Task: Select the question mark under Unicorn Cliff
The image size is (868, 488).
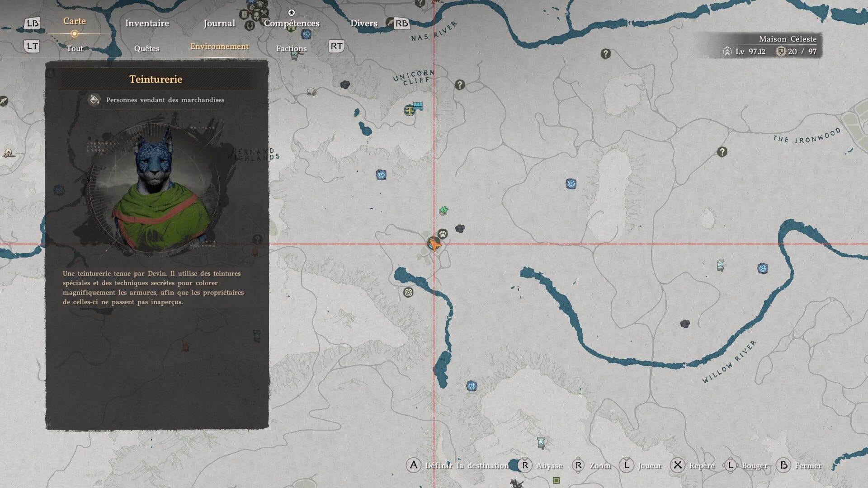Action: click(460, 84)
